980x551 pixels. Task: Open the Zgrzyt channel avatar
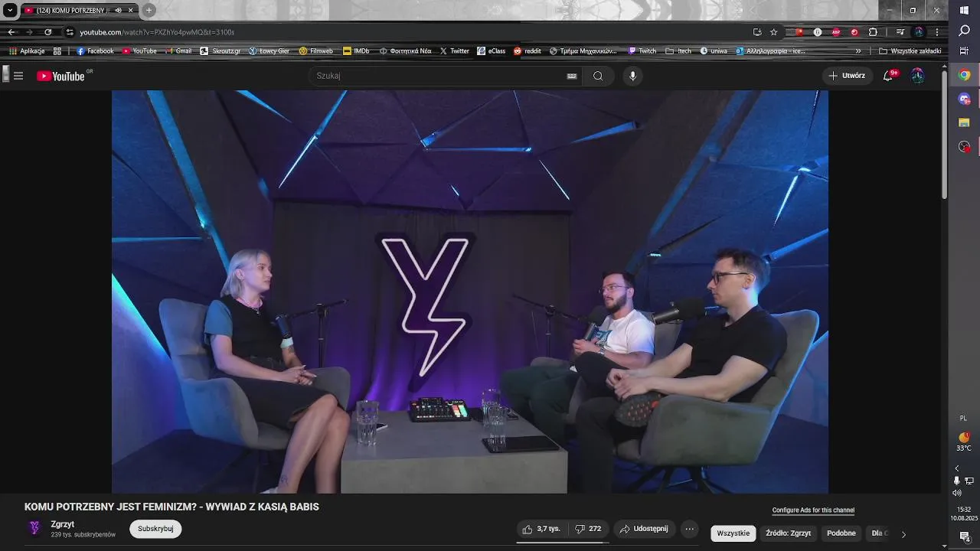pos(34,528)
